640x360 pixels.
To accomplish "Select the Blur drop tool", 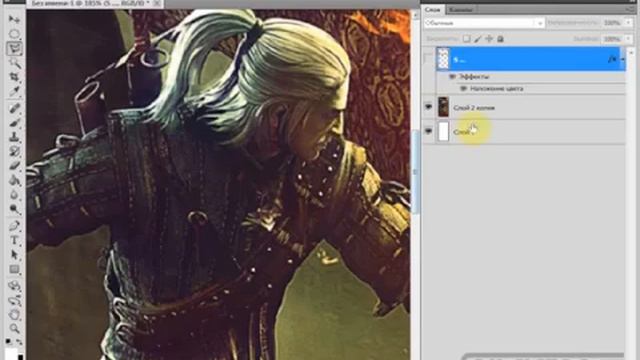I will pyautogui.click(x=14, y=195).
